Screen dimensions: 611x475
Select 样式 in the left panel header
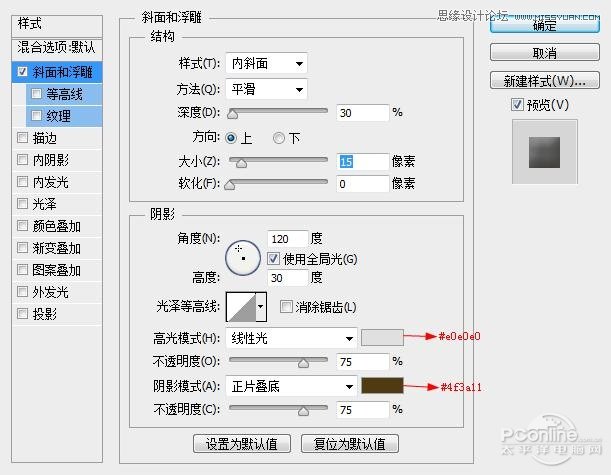[30, 23]
